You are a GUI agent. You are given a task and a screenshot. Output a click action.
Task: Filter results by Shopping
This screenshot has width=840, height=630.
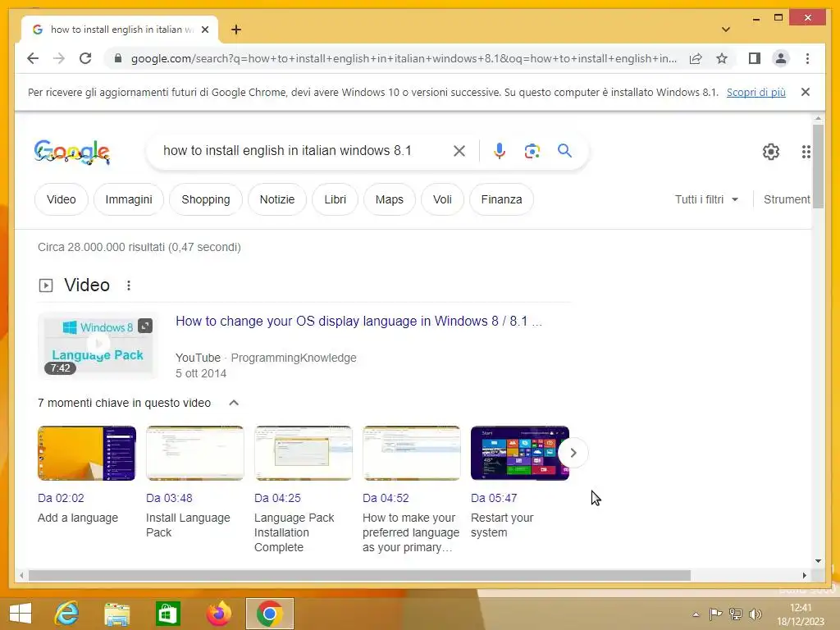[206, 199]
